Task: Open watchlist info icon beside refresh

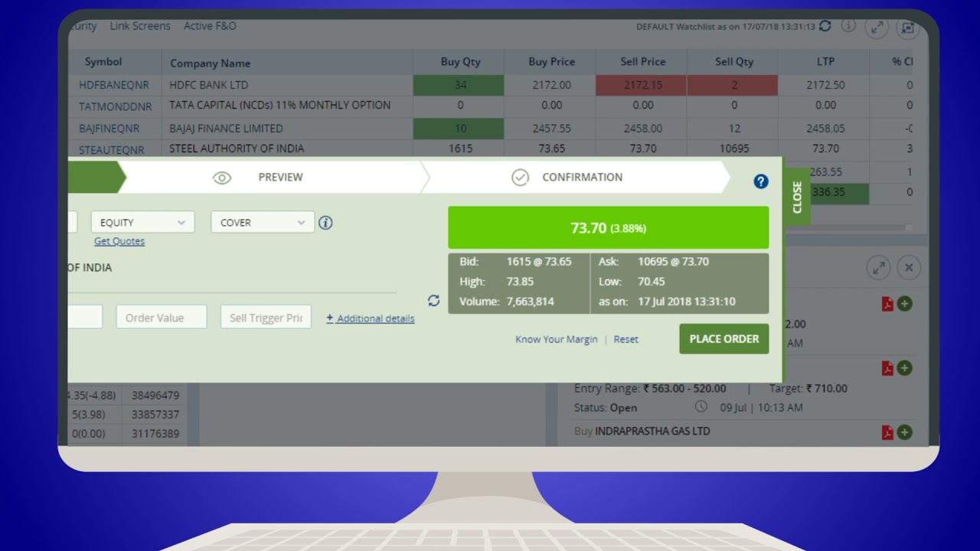Action: coord(848,26)
